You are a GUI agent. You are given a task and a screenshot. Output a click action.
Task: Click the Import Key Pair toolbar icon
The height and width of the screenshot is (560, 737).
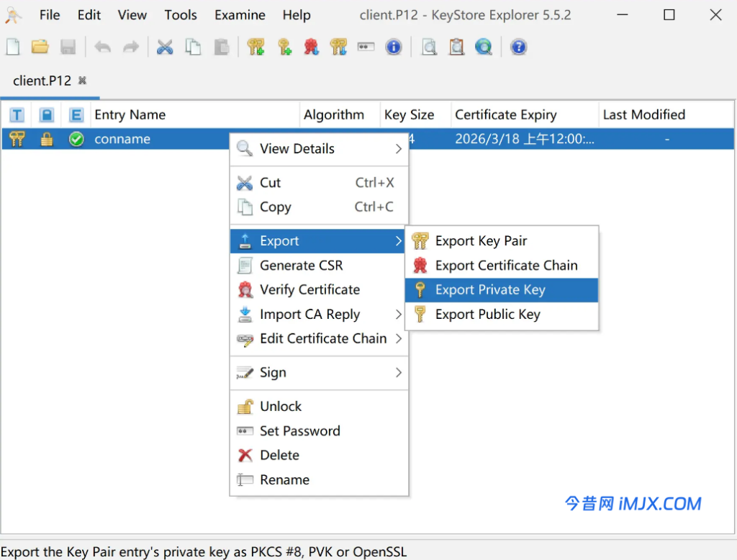(338, 47)
